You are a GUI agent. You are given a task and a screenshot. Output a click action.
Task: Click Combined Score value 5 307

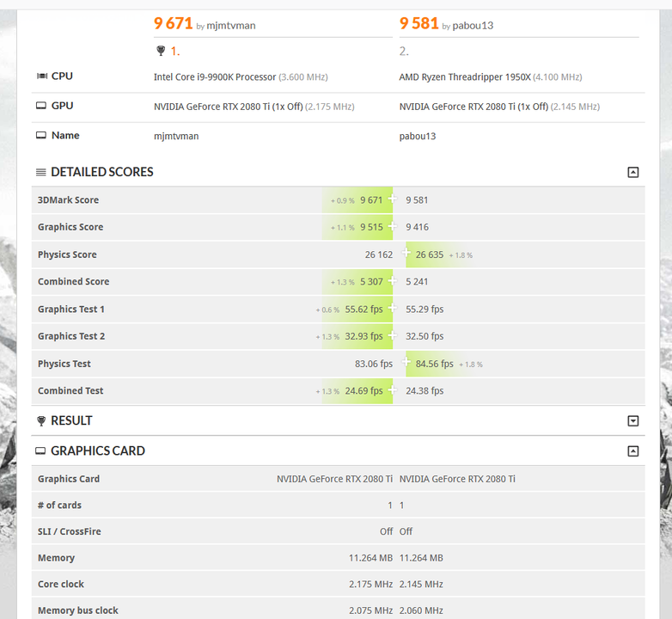point(371,282)
